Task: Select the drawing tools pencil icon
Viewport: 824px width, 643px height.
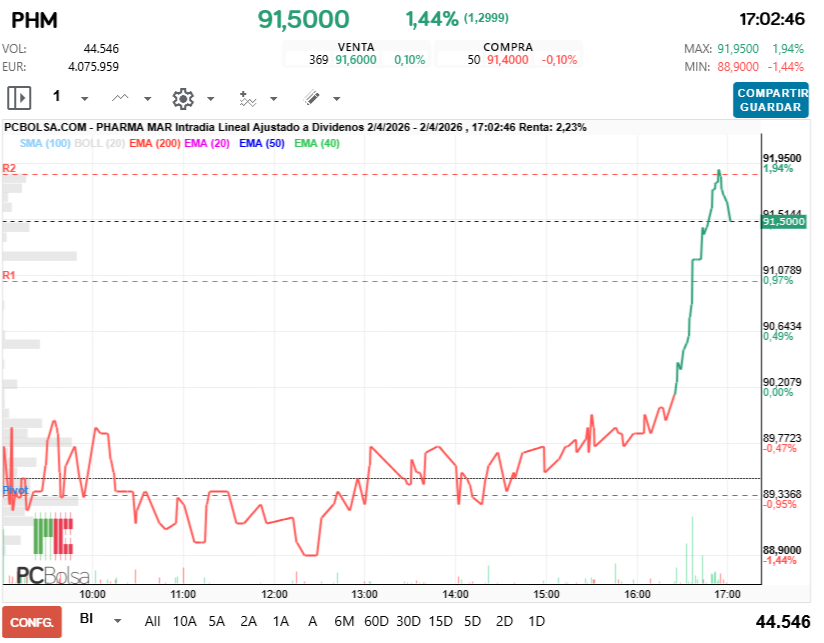Action: coord(310,98)
